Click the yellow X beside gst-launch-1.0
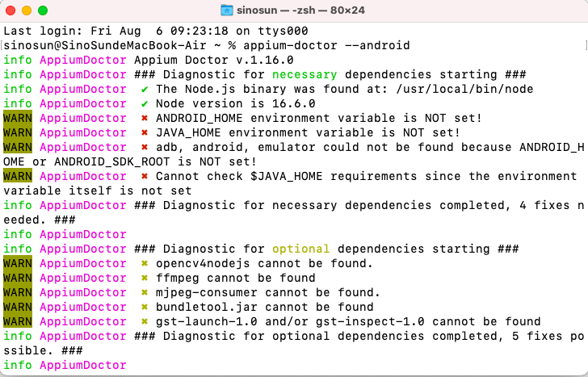 point(144,321)
